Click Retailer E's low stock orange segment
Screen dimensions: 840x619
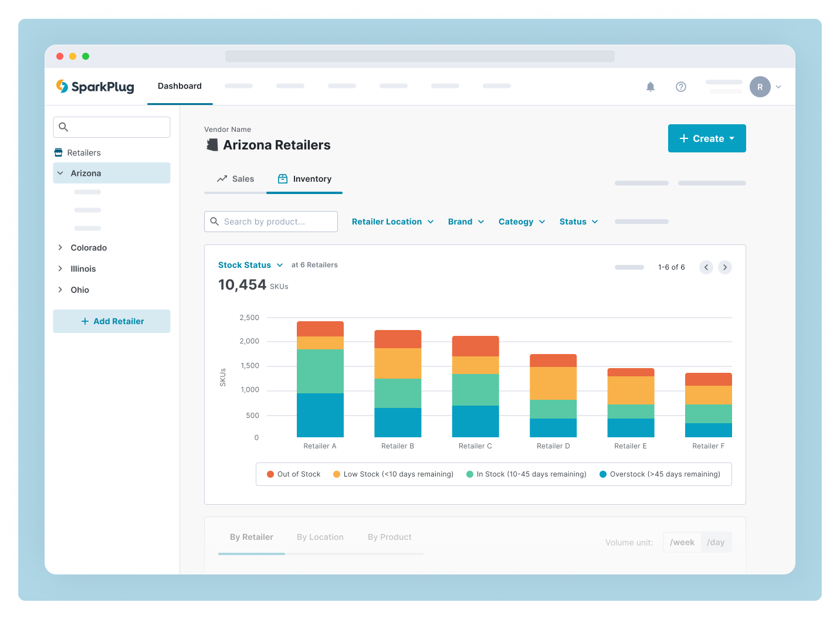pyautogui.click(x=631, y=390)
